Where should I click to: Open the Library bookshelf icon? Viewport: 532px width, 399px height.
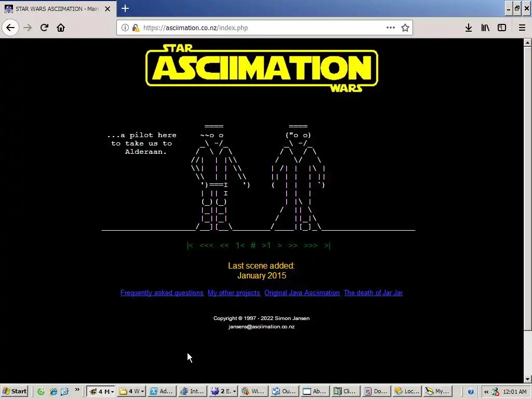(485, 28)
